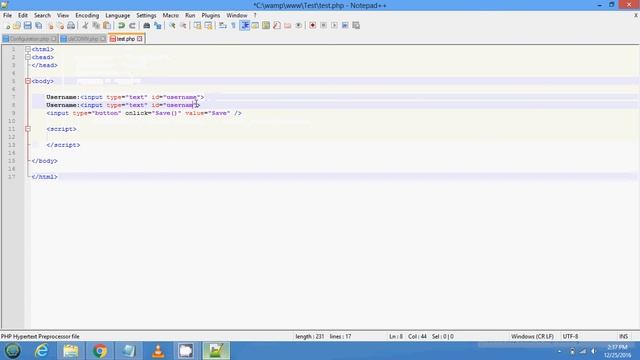
Task: Open the Function List panel icon
Action: click(277, 26)
